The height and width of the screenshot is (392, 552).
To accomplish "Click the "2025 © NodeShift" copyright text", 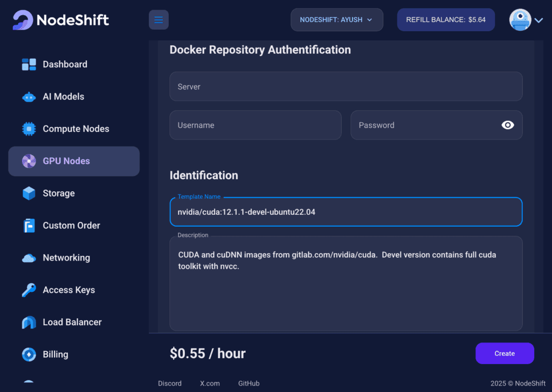I will click(518, 383).
